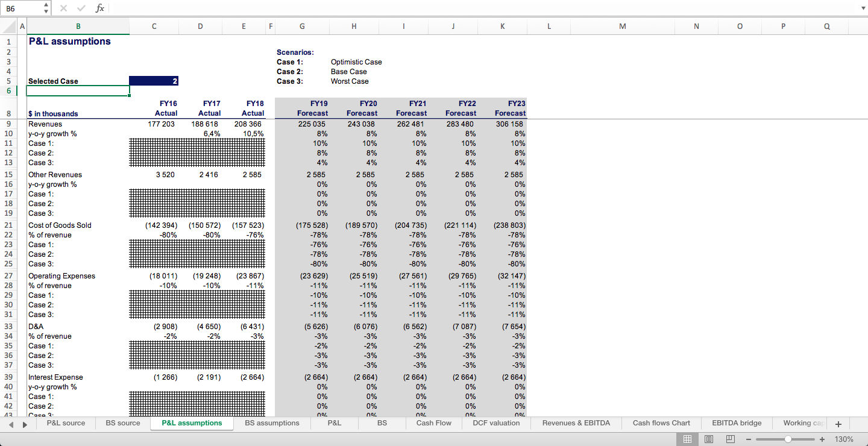Open the P&L source sheet tab

coord(66,423)
